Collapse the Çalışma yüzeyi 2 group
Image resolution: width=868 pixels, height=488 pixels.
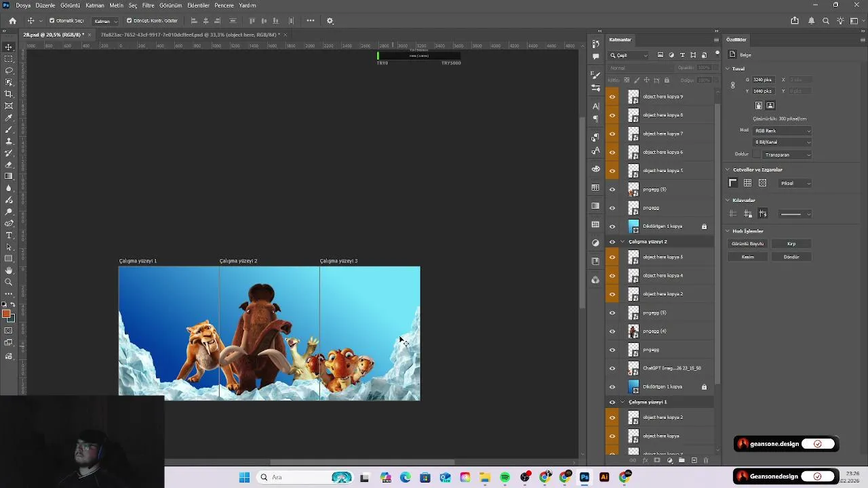click(x=623, y=241)
